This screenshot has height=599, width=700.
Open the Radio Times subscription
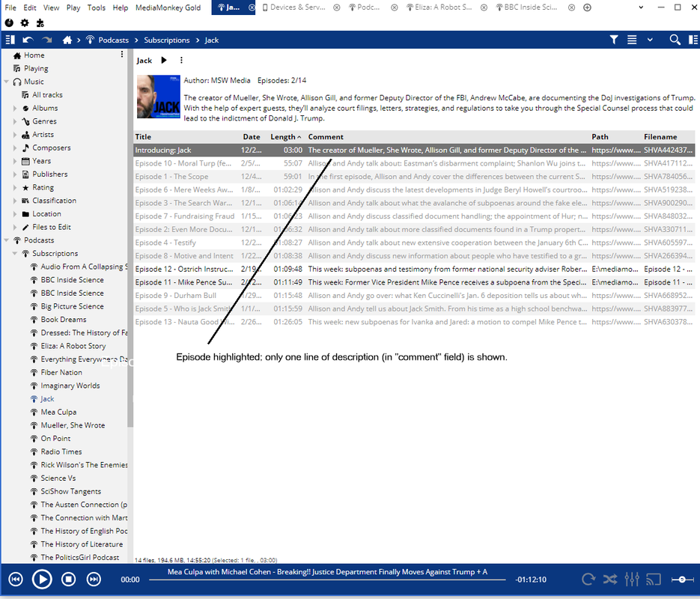tap(61, 451)
